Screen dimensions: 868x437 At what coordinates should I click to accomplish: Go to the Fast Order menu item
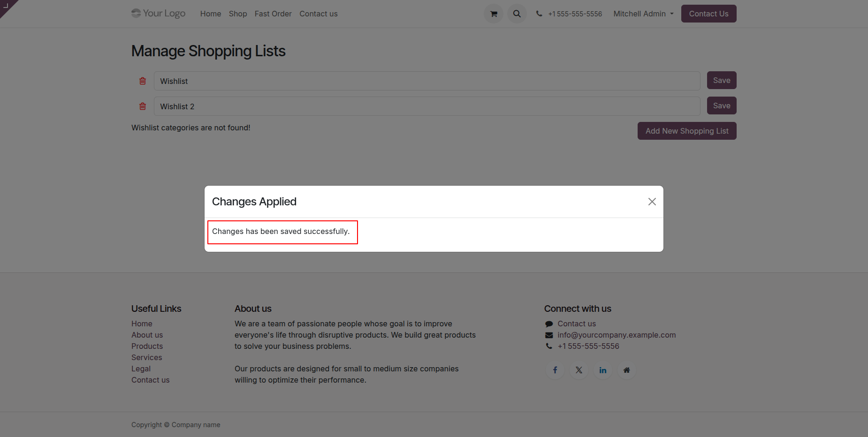point(273,14)
